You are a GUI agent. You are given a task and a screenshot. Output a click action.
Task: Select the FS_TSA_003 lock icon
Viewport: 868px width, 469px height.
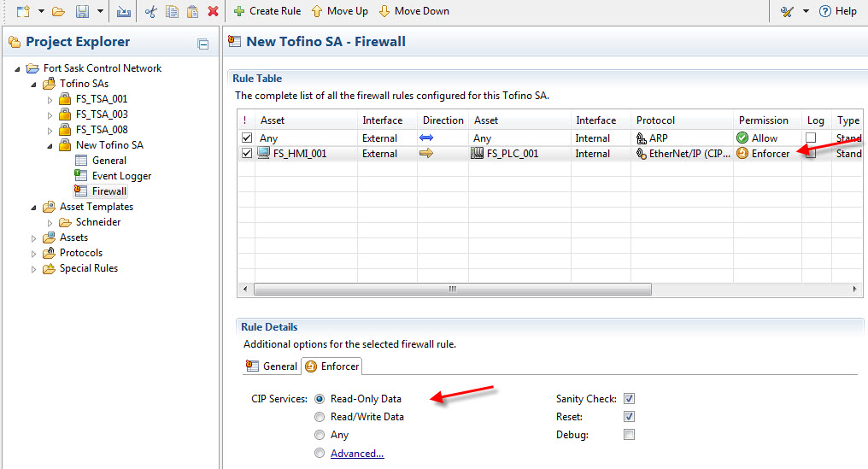point(65,114)
